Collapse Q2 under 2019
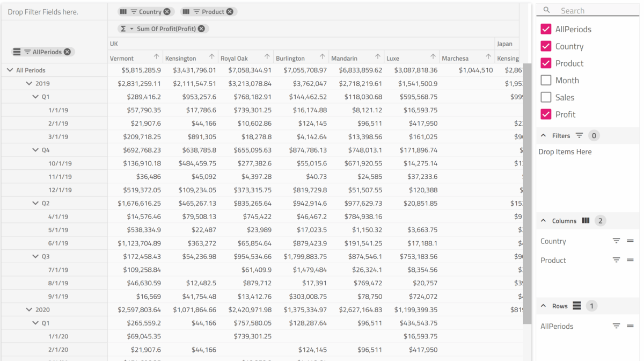 click(x=35, y=204)
